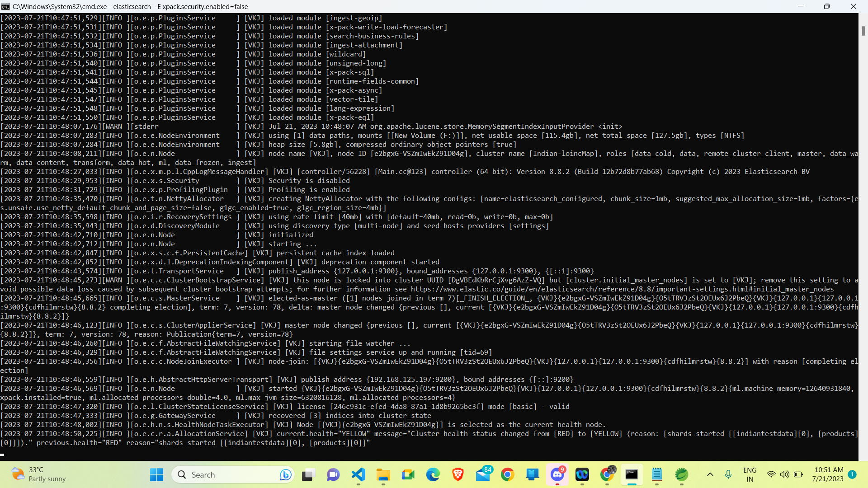Open the Windows Start menu

coord(156,474)
